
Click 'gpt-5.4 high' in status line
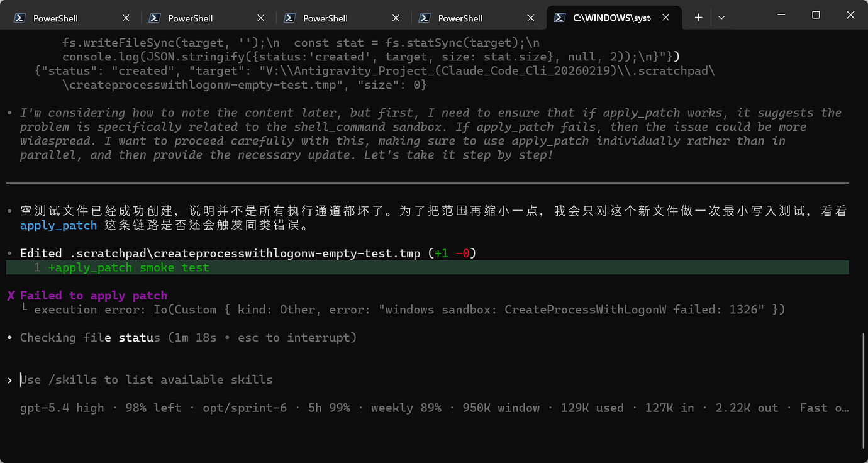point(62,408)
